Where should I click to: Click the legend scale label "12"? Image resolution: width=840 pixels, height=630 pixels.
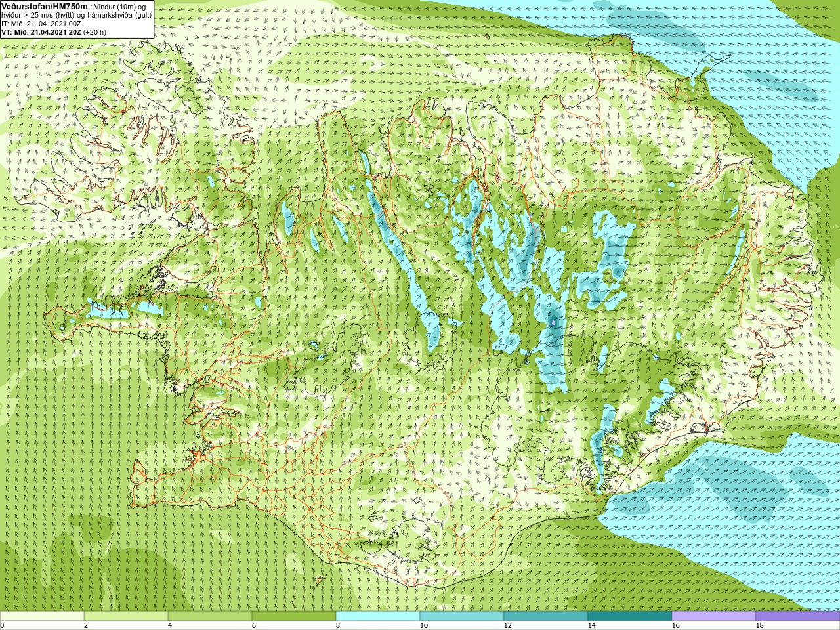coord(507,626)
